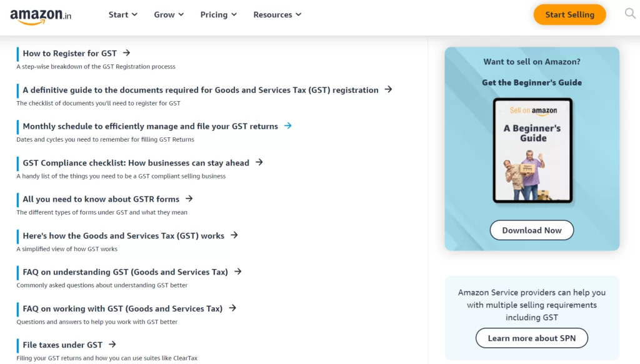Click arrow next to File taxes under GST

112,345
